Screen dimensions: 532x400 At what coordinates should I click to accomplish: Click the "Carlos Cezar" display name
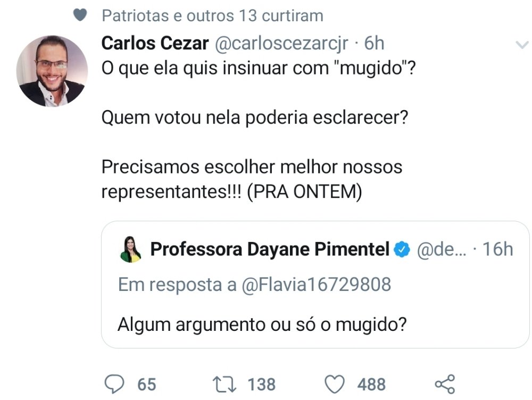155,44
